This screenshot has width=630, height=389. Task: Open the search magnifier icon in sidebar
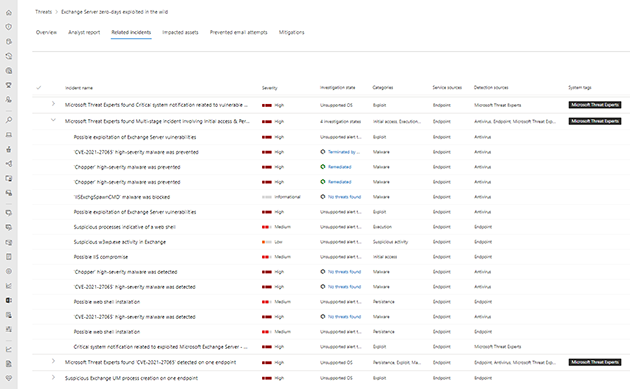click(8, 120)
